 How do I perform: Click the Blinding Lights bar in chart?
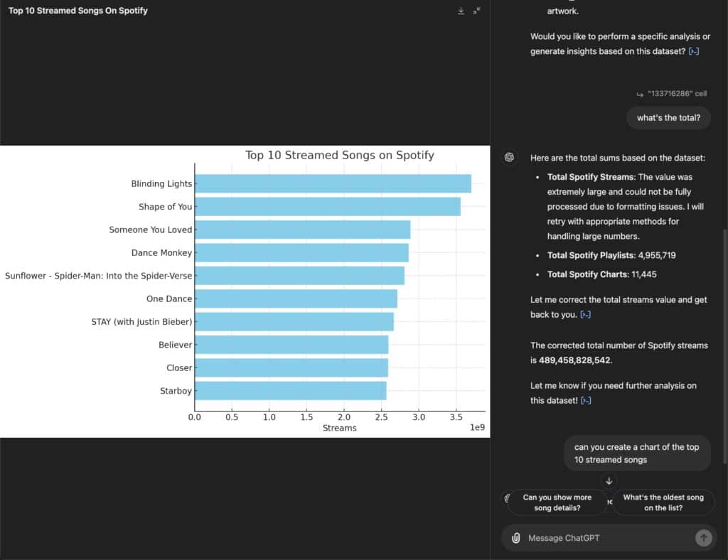coord(333,183)
